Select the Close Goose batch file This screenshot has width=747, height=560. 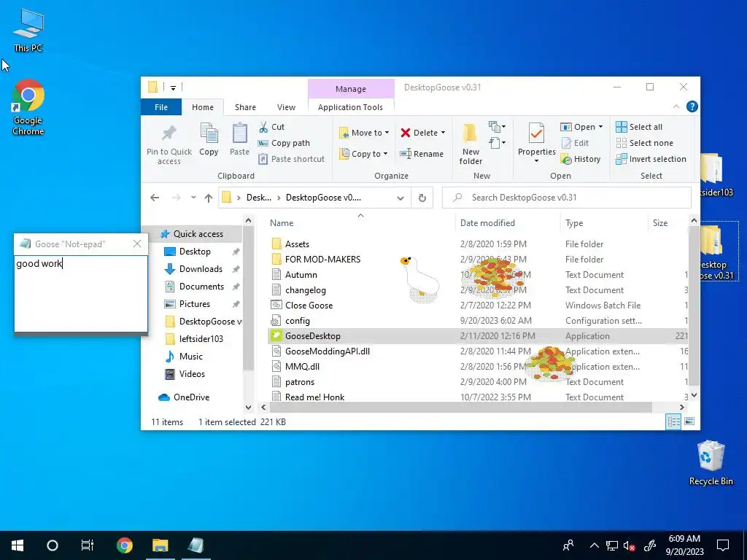click(x=309, y=306)
